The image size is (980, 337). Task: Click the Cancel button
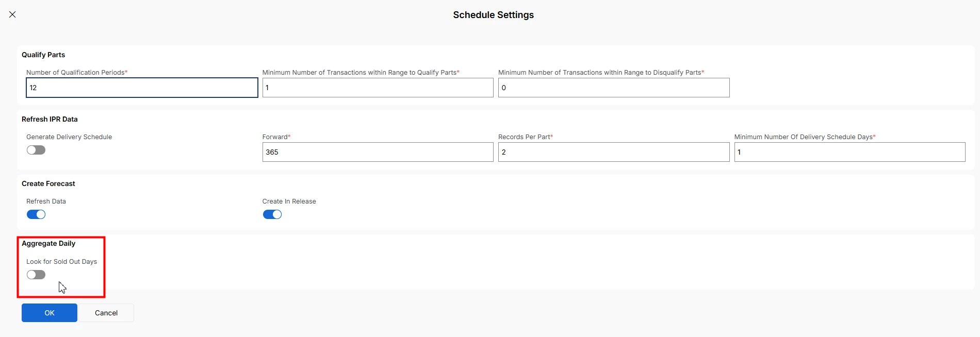pyautogui.click(x=106, y=313)
